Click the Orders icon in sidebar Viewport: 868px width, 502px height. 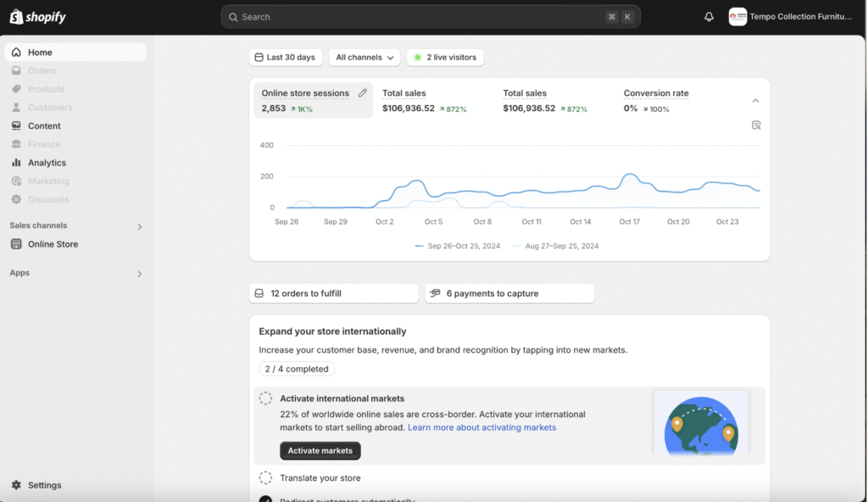tap(16, 70)
